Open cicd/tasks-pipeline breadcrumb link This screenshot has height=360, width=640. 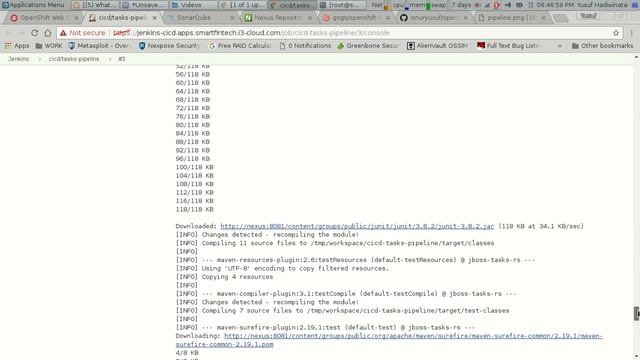(x=74, y=59)
